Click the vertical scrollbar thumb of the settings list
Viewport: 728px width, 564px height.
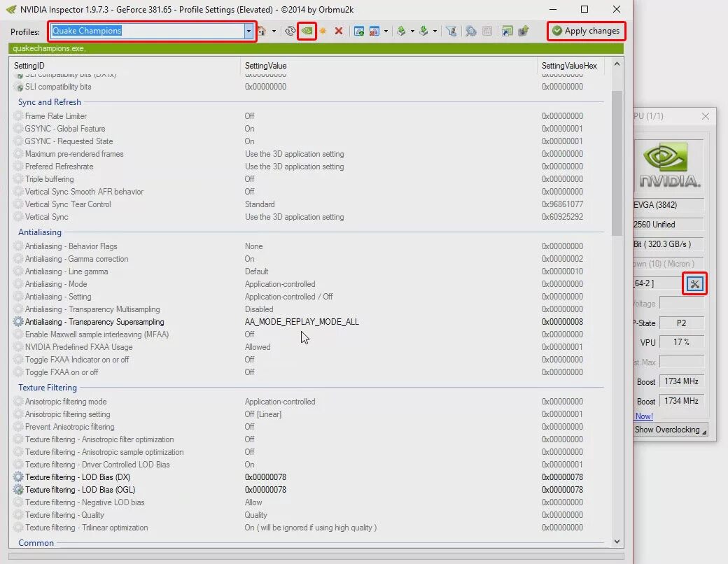(x=617, y=162)
